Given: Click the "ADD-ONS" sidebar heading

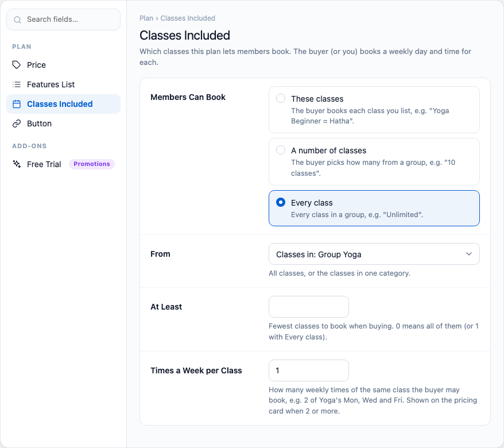Looking at the screenshot, I should pyautogui.click(x=29, y=146).
